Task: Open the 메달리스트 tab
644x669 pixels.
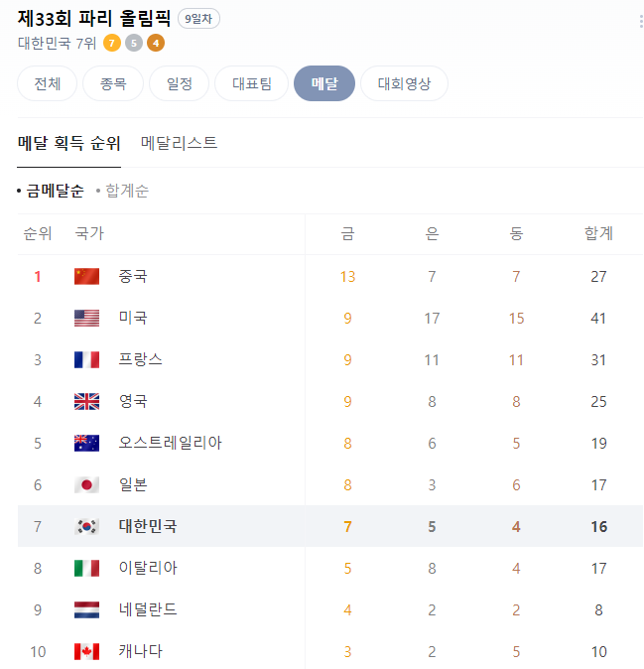Action: [x=180, y=143]
